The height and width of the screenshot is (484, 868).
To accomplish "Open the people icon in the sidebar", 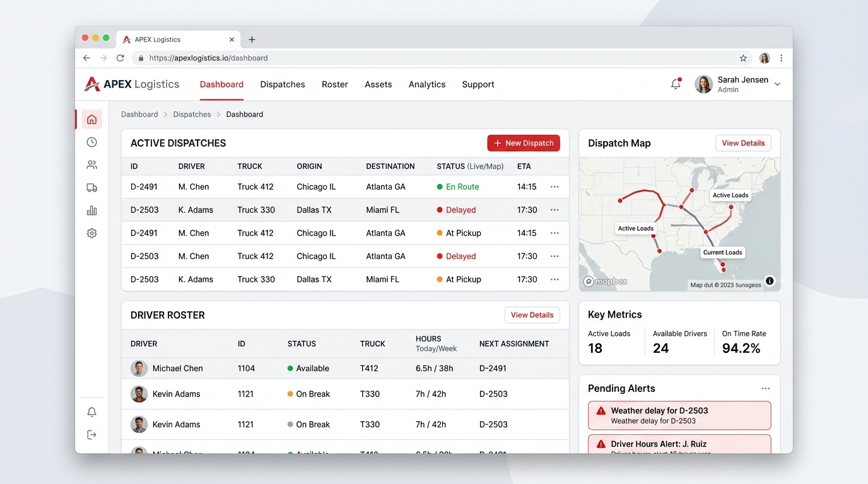I will (x=91, y=165).
